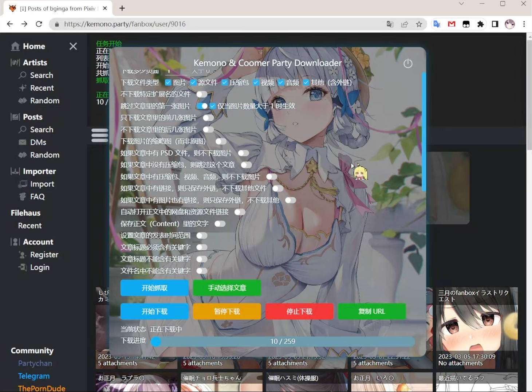This screenshot has width=532, height=392.
Task: Click the browser back arrow
Action: click(x=10, y=24)
